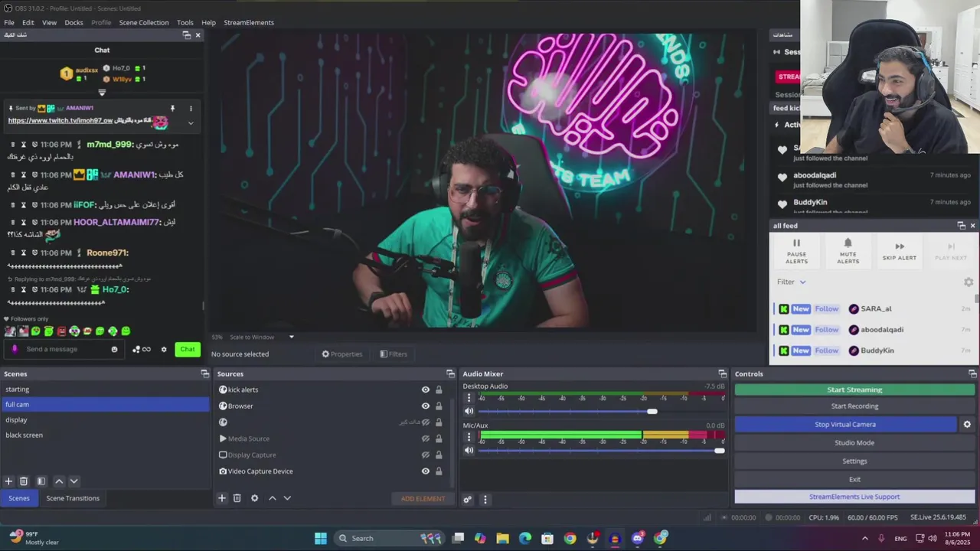This screenshot has height=551, width=980.
Task: Open scene filters icon in Scenes toolbar
Action: coord(41,481)
